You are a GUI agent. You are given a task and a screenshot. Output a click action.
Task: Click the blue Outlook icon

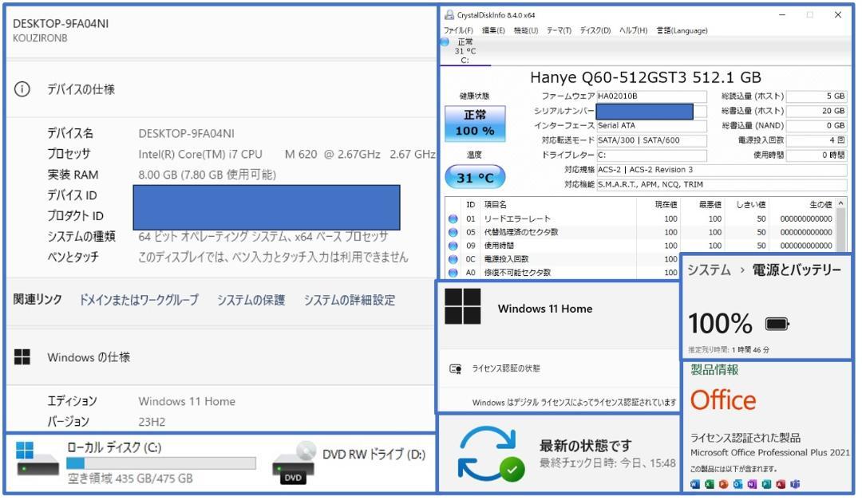(737, 484)
